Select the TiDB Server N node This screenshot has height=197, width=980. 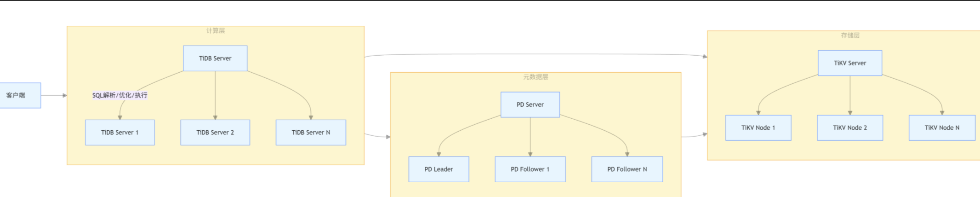click(x=311, y=133)
